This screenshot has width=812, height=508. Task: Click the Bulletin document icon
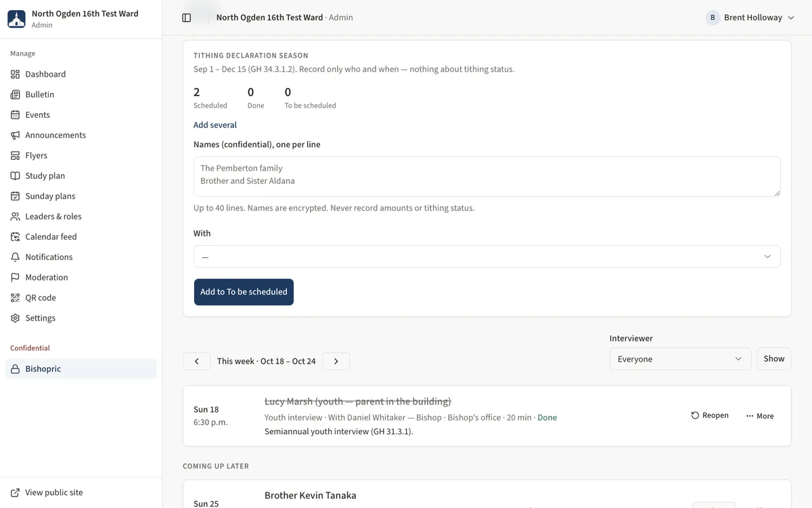click(x=15, y=95)
